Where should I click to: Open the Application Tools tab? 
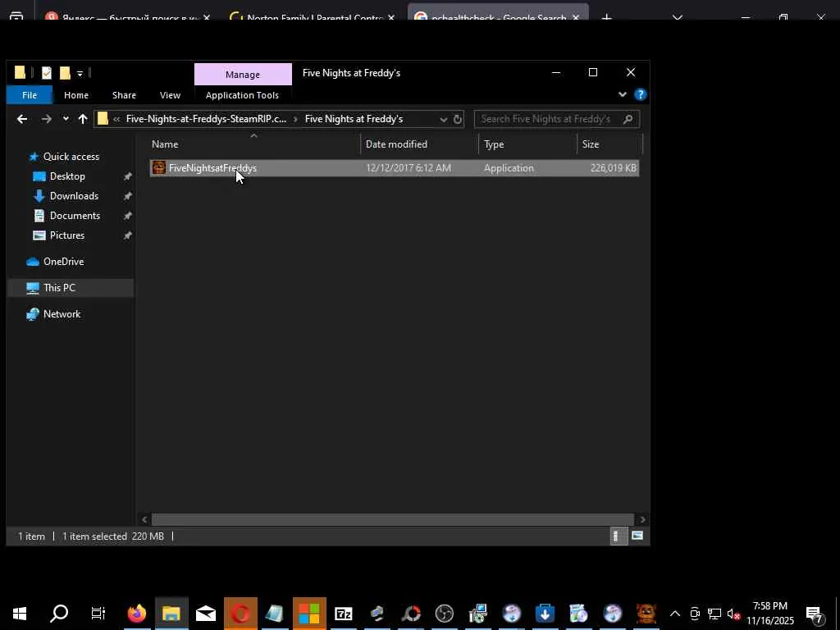pyautogui.click(x=242, y=95)
